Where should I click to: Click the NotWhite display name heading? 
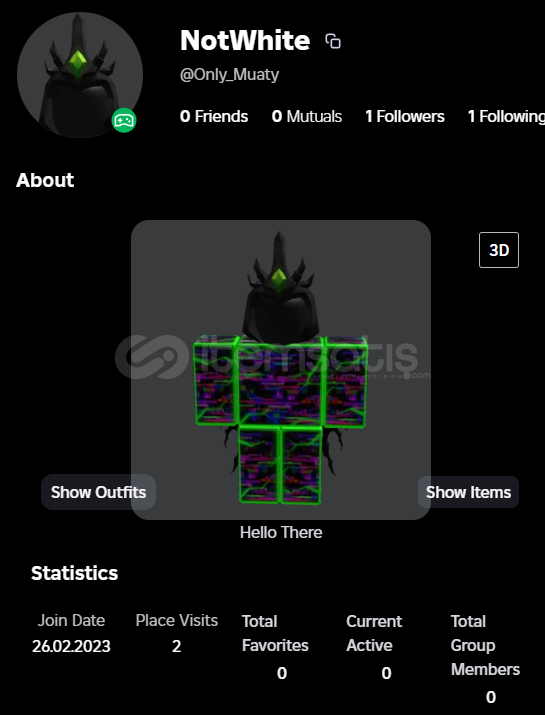click(x=245, y=41)
